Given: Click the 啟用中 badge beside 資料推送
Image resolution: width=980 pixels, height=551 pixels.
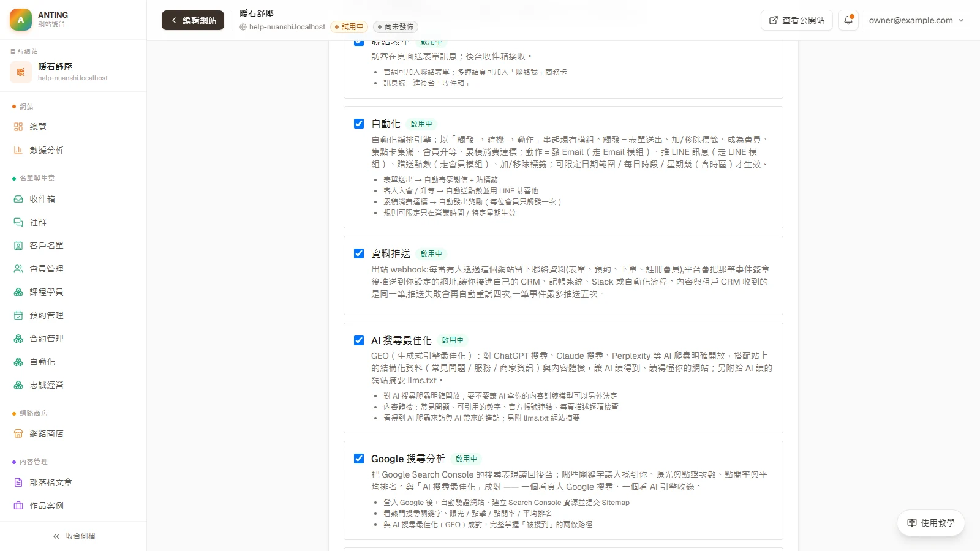Looking at the screenshot, I should (x=431, y=254).
